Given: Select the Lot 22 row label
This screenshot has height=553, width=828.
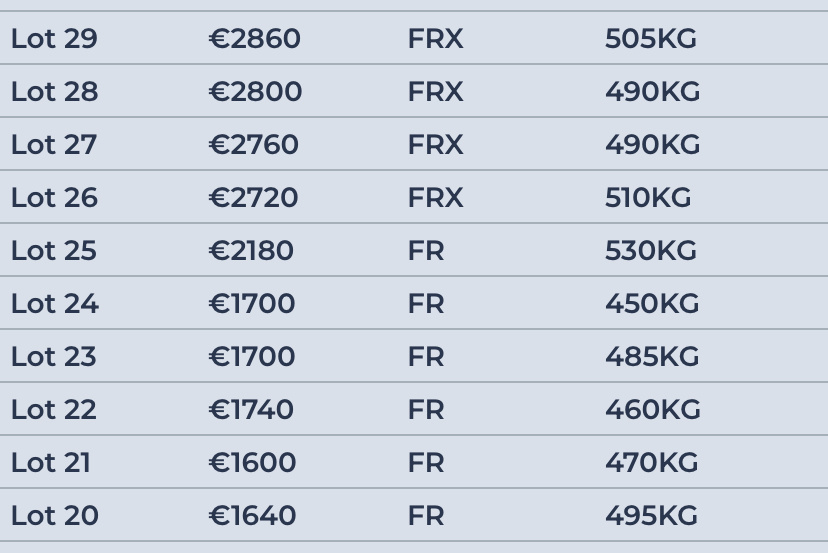Looking at the screenshot, I should [54, 409].
